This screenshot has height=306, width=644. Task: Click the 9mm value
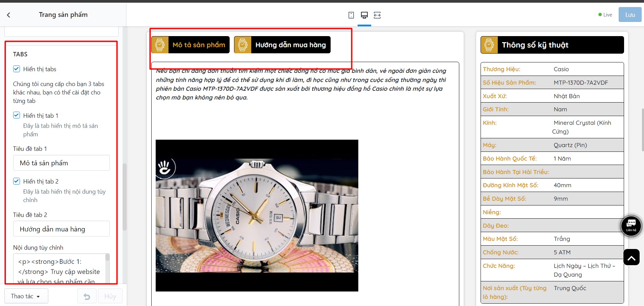561,199
